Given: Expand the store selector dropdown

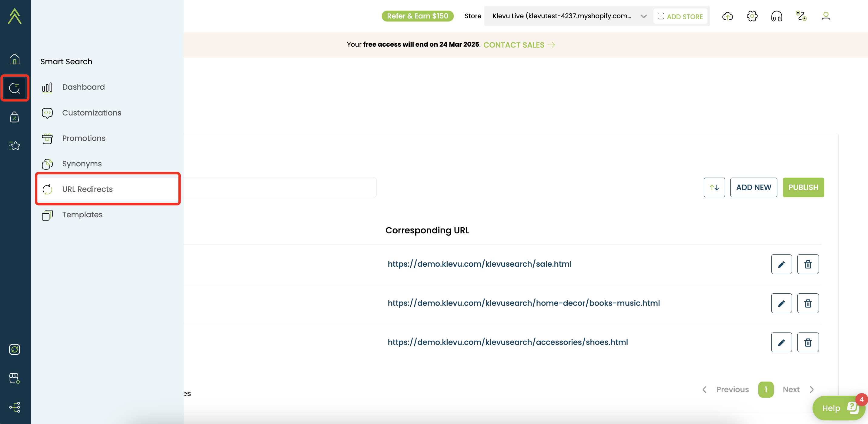Looking at the screenshot, I should pos(643,16).
